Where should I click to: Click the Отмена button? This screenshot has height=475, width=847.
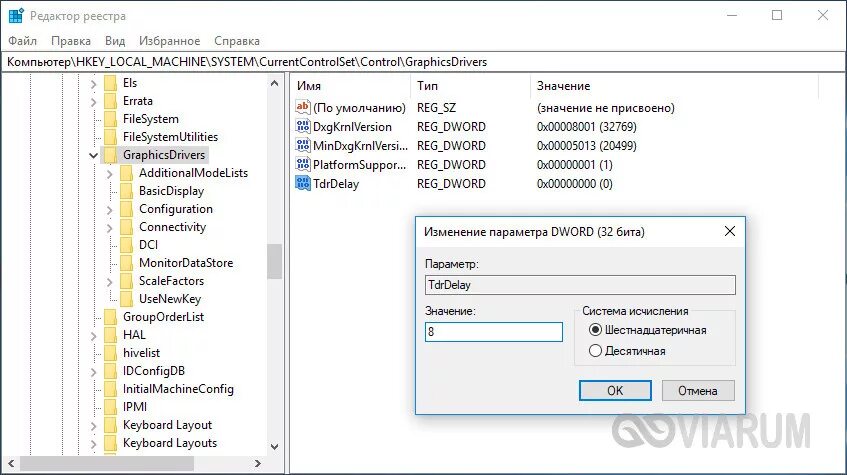(698, 390)
